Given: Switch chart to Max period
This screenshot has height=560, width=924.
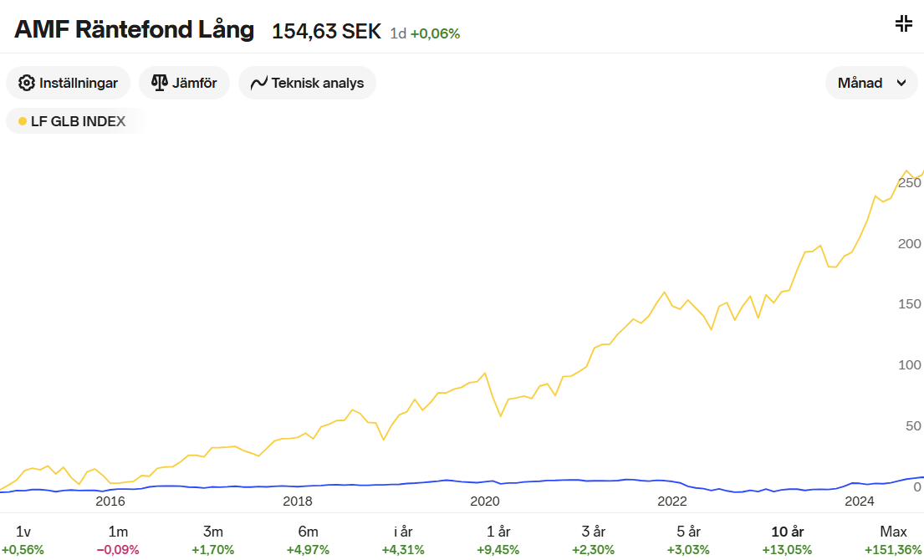Looking at the screenshot, I should pos(893,539).
